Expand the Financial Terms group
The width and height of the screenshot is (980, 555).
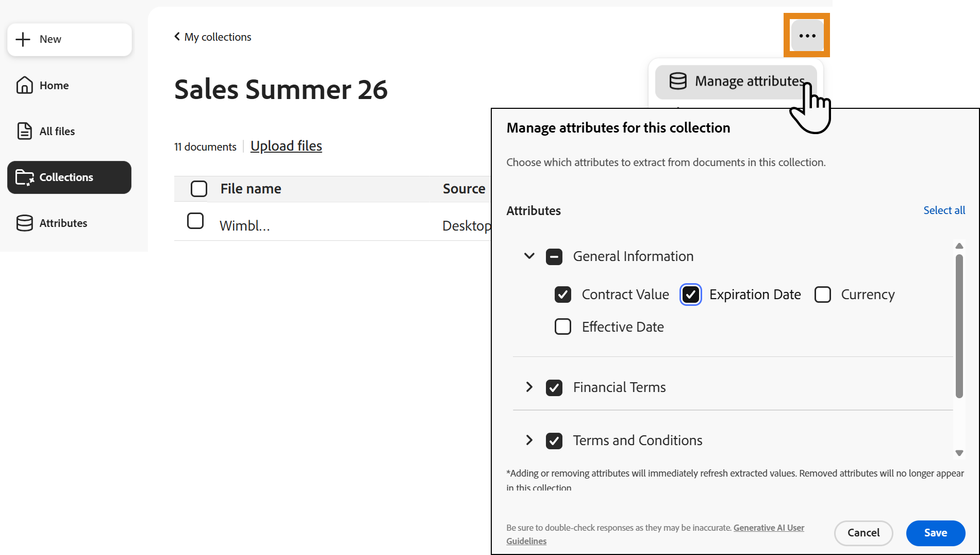click(x=529, y=387)
